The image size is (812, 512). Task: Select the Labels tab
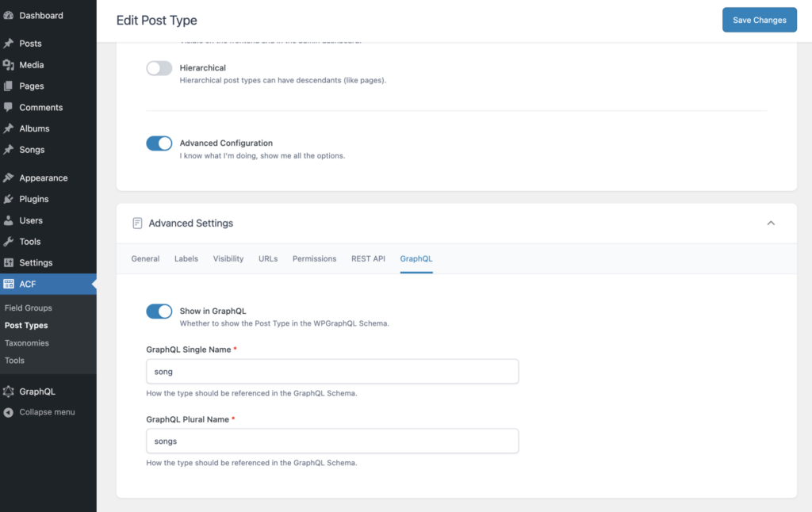pyautogui.click(x=186, y=258)
